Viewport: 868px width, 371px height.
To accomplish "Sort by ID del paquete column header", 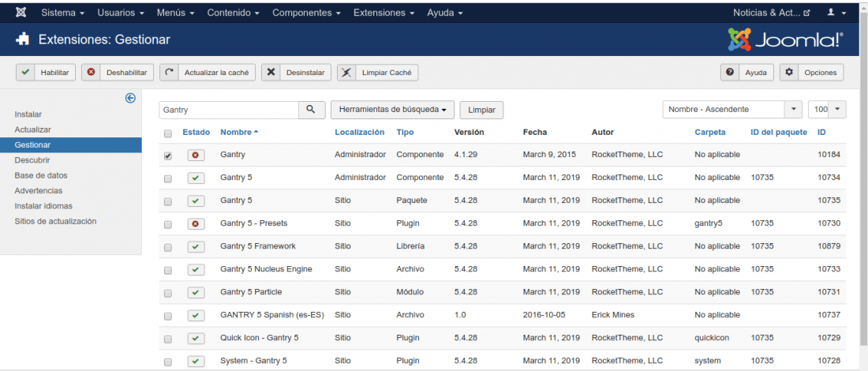I will 779,133.
